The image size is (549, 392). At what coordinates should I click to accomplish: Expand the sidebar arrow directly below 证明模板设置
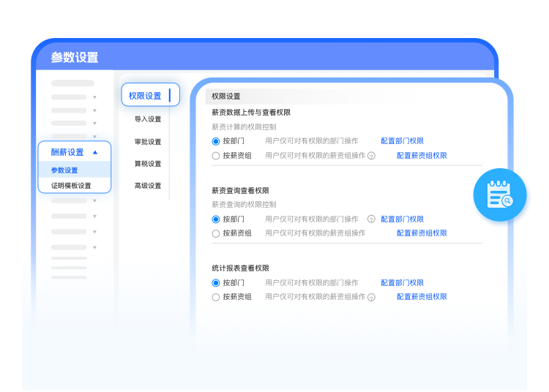click(x=94, y=200)
